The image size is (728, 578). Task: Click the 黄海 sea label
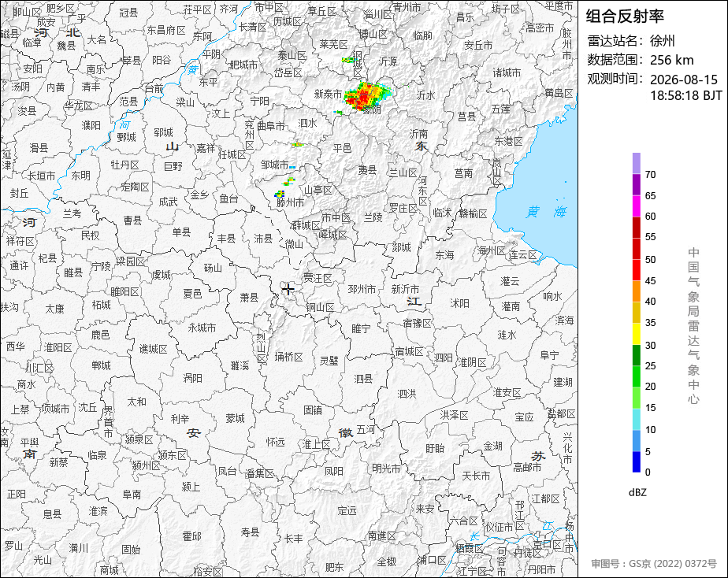tap(547, 212)
